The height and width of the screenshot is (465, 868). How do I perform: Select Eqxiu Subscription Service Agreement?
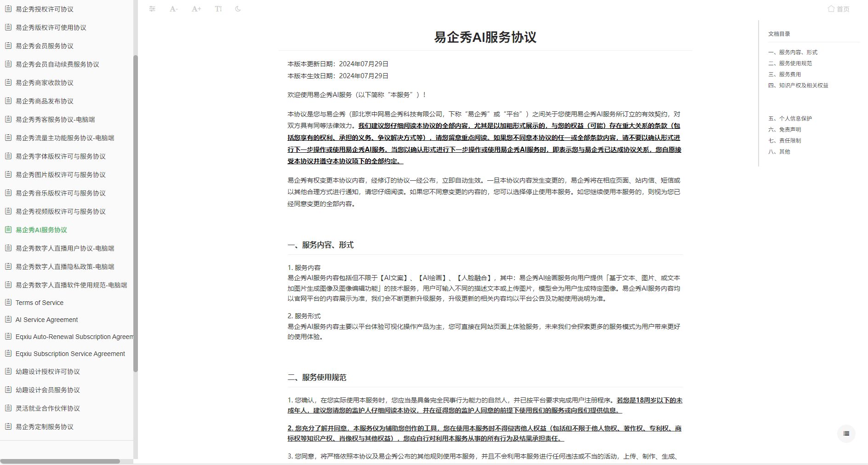(x=70, y=354)
